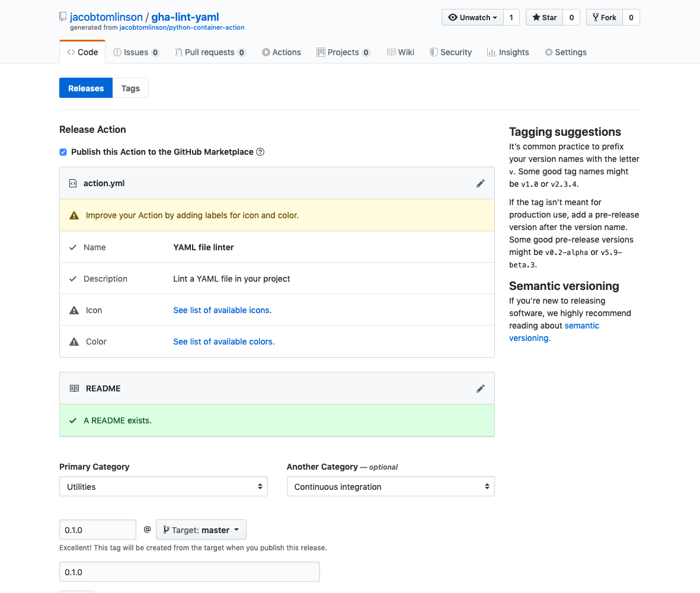Uncheck Publish this Action to GitHub Marketplace
This screenshot has height=593, width=700.
pyautogui.click(x=63, y=152)
